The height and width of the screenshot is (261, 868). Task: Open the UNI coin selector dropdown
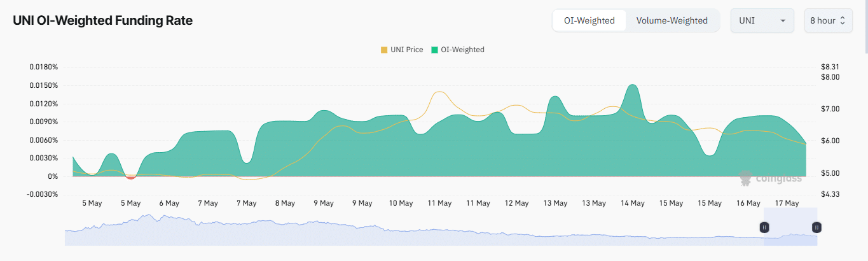(x=762, y=20)
